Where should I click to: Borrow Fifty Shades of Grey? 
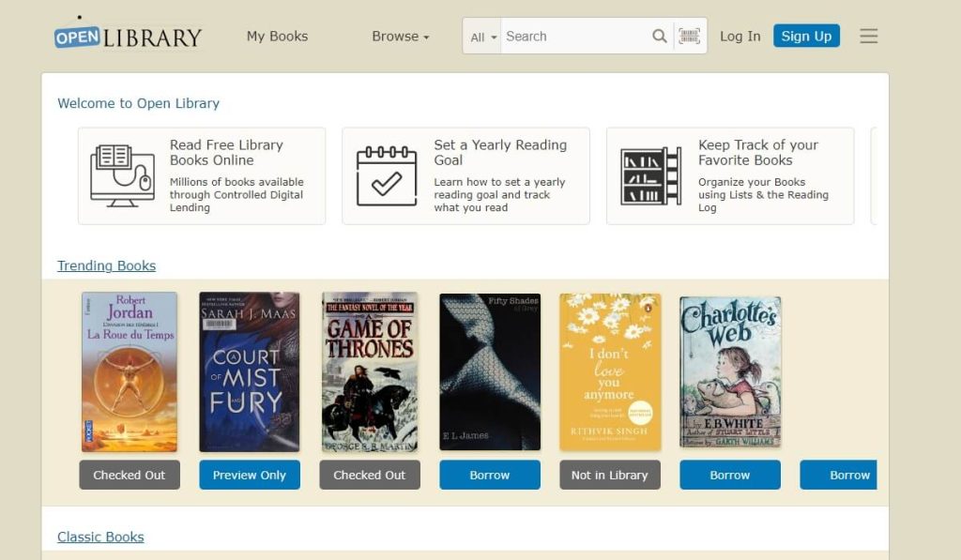(x=489, y=475)
